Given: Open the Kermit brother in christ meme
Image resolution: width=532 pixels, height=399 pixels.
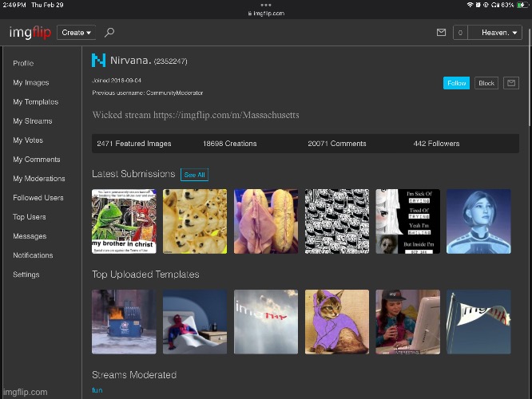Looking at the screenshot, I should point(124,221).
